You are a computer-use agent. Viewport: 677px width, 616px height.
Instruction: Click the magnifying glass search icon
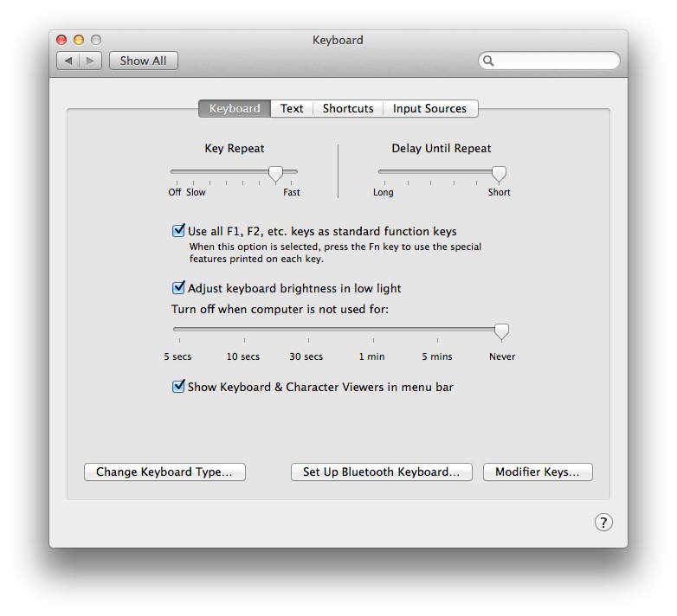[x=488, y=61]
